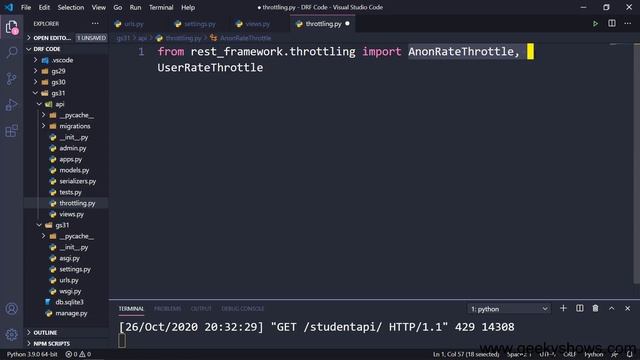Click the VS Code logo icon
This screenshot has height=360, width=640.
[9, 7]
